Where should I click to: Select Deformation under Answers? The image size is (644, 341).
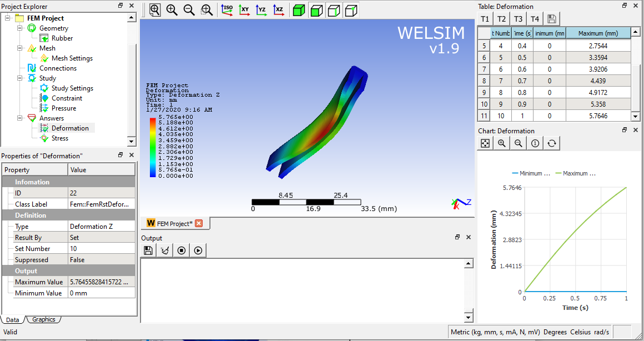(70, 128)
